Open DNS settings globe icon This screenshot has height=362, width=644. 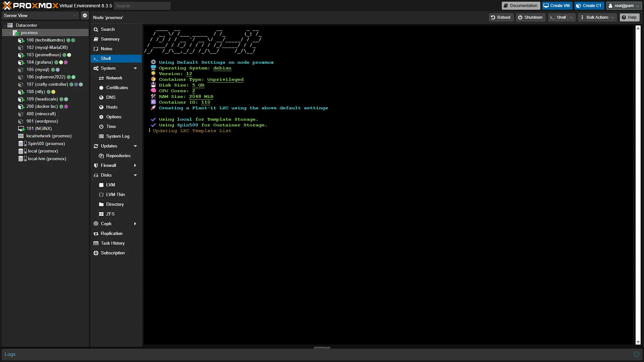click(x=101, y=98)
